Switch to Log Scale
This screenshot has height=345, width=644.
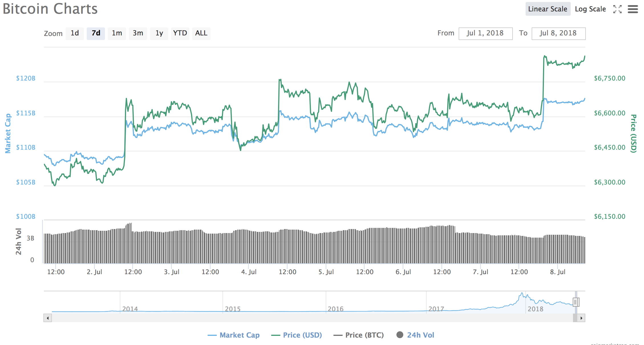[590, 9]
